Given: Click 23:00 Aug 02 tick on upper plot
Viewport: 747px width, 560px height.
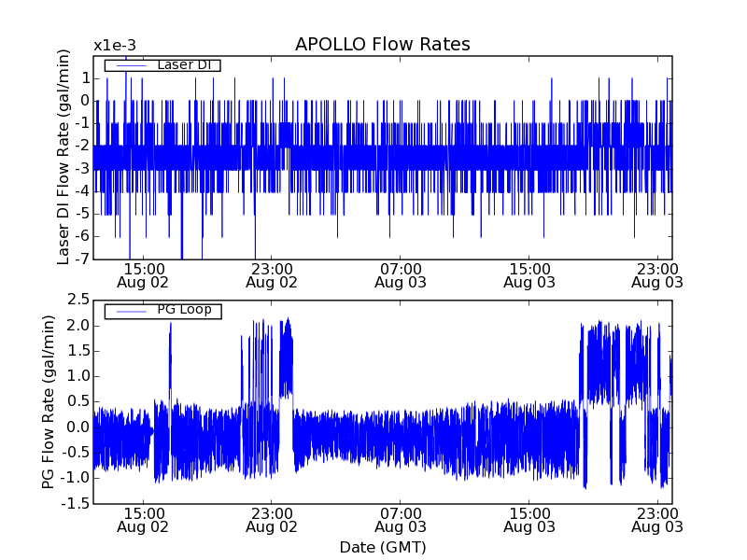Looking at the screenshot, I should [x=272, y=274].
